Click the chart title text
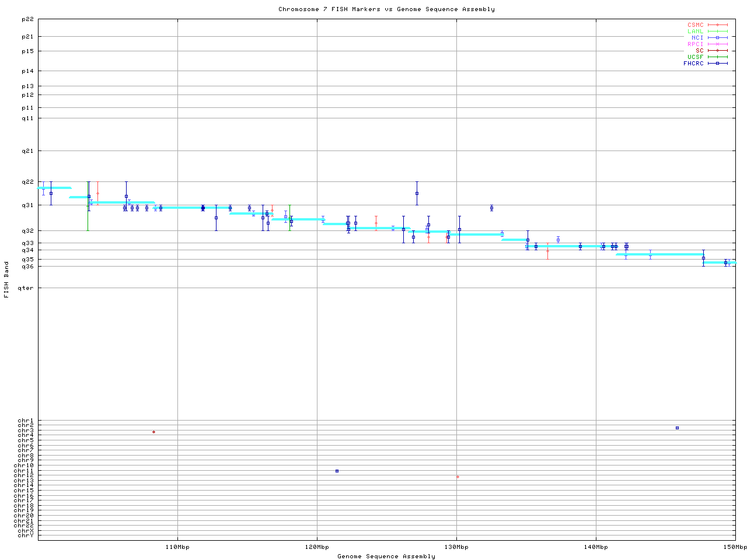The width and height of the screenshot is (747, 560). [386, 9]
